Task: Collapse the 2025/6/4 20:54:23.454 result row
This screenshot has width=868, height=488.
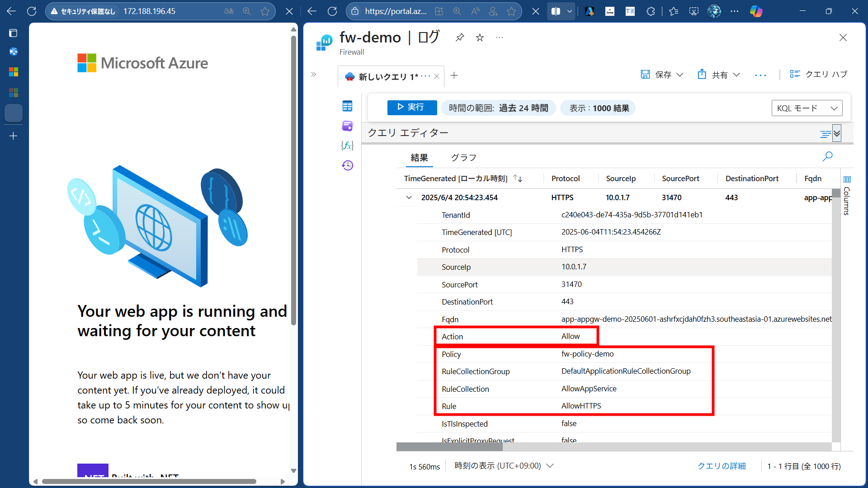Action: pyautogui.click(x=409, y=197)
